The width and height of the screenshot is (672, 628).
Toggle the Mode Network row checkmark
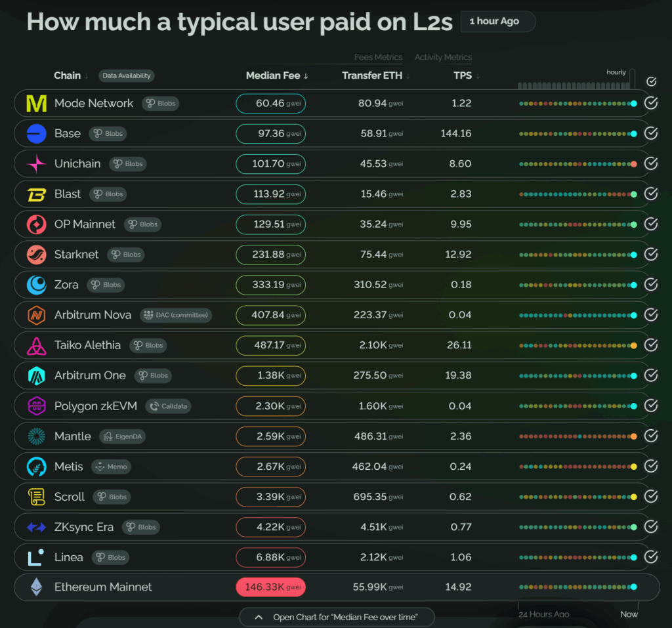point(651,103)
